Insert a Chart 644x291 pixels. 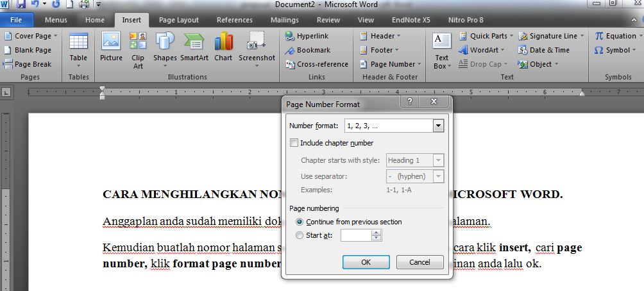pos(223,47)
